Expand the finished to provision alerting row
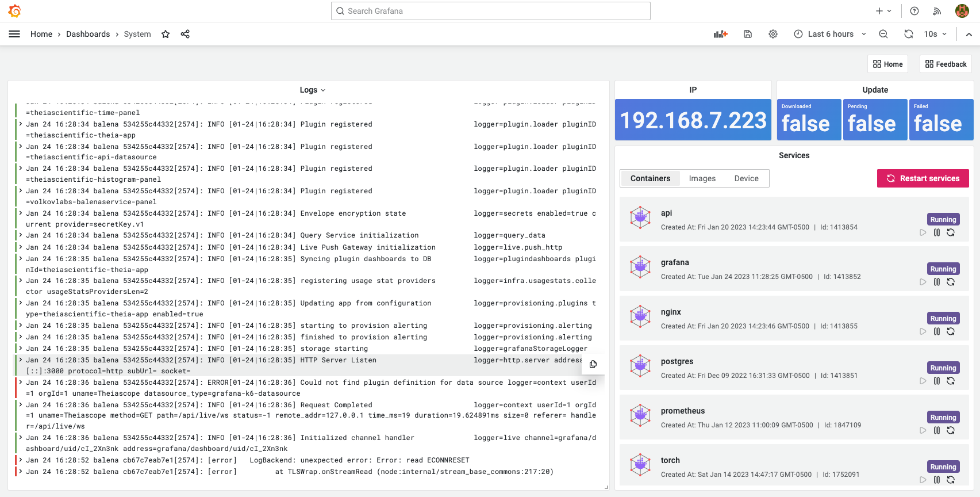 pyautogui.click(x=21, y=337)
